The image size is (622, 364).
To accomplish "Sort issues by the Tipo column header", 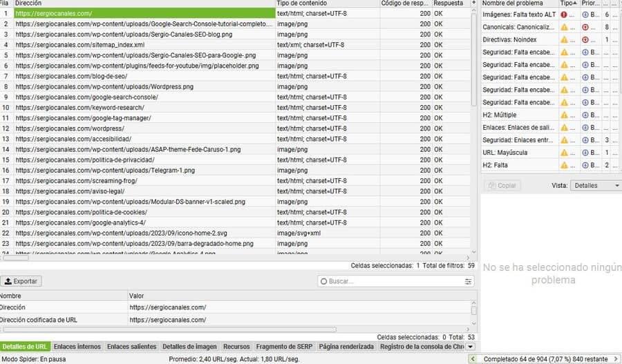I will click(566, 3).
